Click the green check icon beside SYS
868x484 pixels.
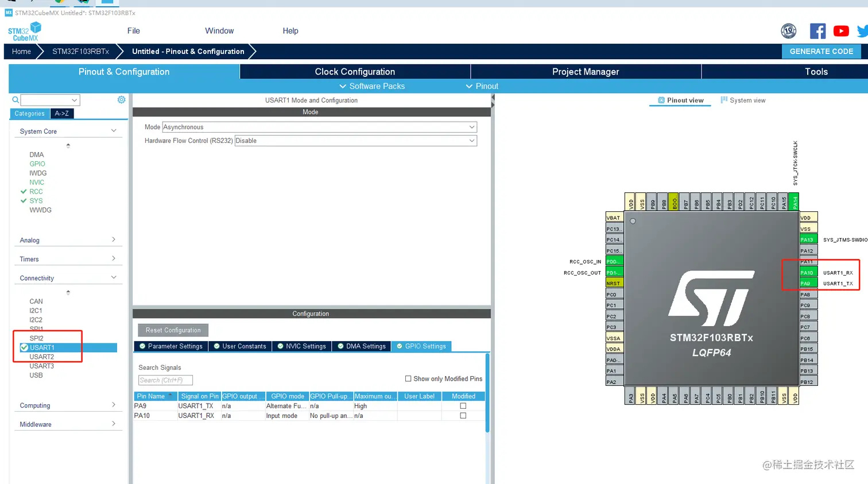24,201
